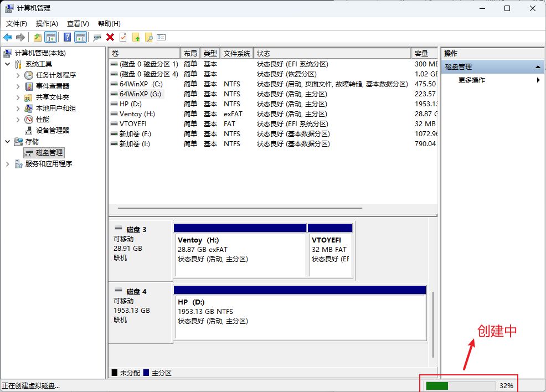This screenshot has width=546, height=392.
Task: Open Help via blue question mark icon
Action: pyautogui.click(x=67, y=37)
